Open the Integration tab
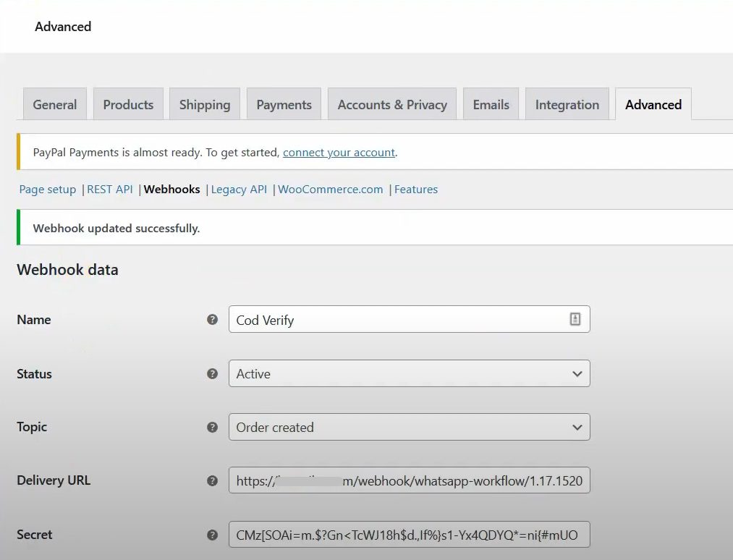The width and height of the screenshot is (733, 560). [x=567, y=104]
